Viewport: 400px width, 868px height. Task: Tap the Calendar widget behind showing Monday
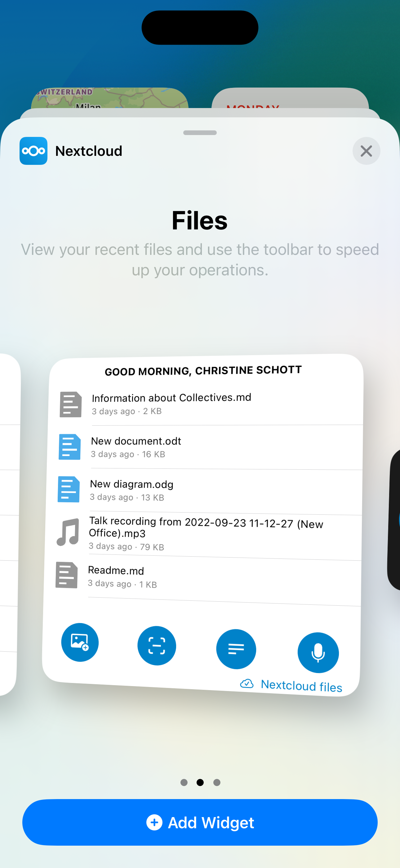pyautogui.click(x=290, y=98)
